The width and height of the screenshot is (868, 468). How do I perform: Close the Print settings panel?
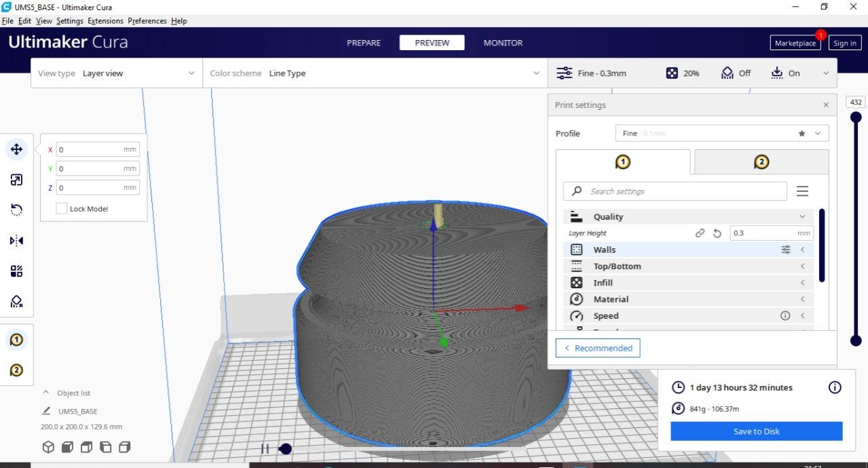(x=826, y=105)
